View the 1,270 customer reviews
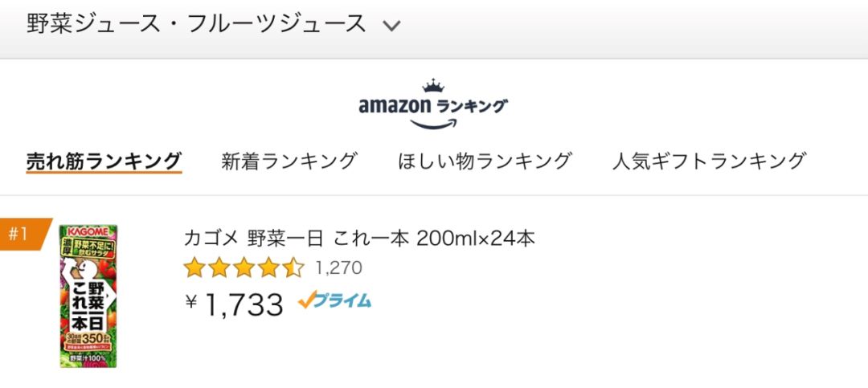Viewport: 868px width, 388px height. [x=338, y=268]
